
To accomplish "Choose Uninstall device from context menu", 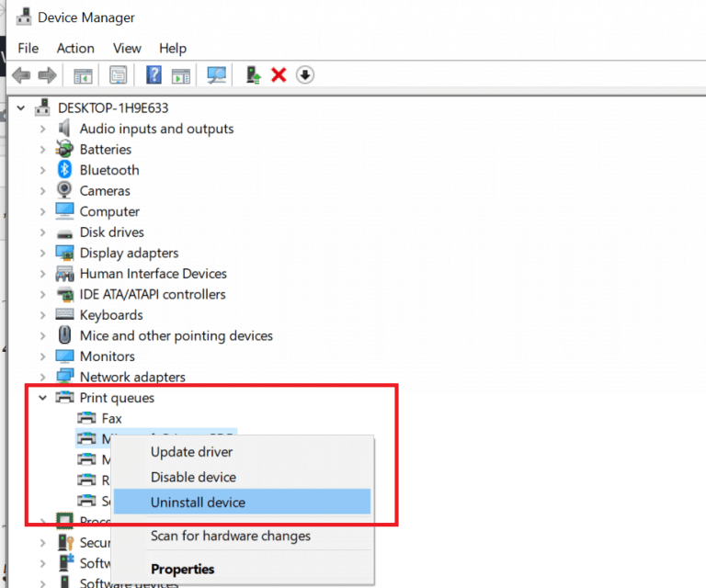I will (198, 503).
